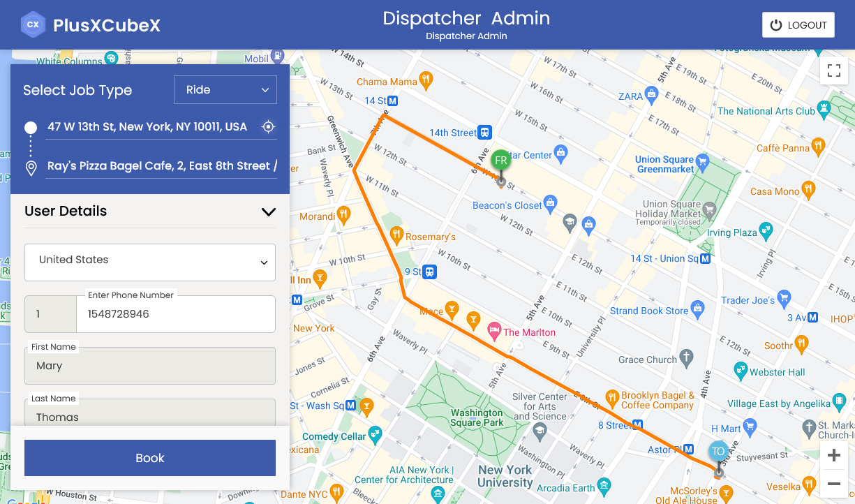Screen dimensions: 855x504
Task: Click the Trader Joe's shopping cart pin
Action: 784,298
